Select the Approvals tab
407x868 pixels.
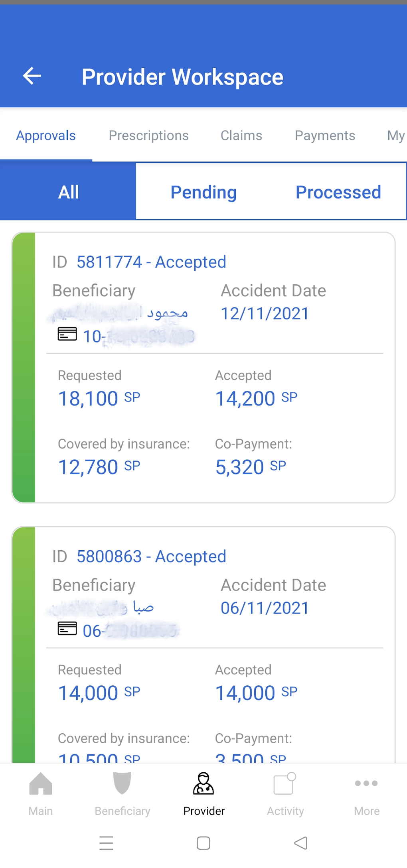[x=46, y=136]
